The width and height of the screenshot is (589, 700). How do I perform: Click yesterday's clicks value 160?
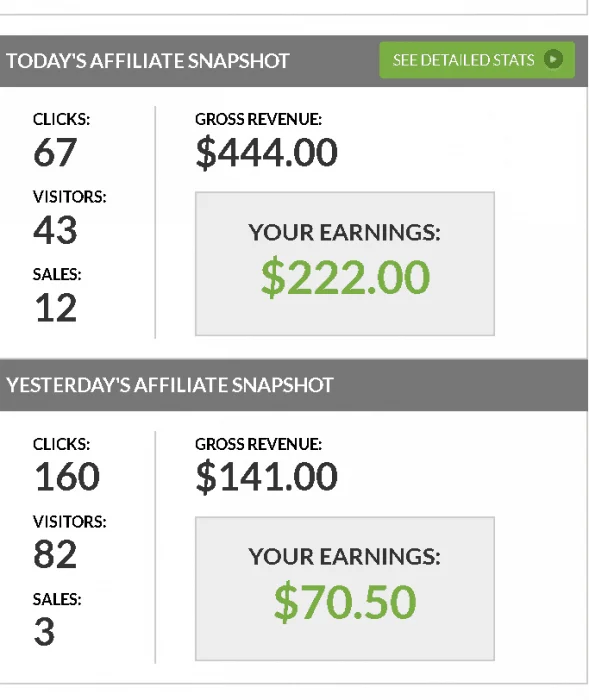67,477
